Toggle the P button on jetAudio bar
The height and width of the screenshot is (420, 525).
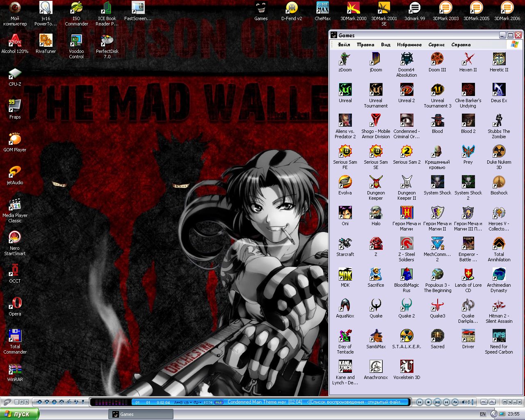pyautogui.click(x=22, y=402)
